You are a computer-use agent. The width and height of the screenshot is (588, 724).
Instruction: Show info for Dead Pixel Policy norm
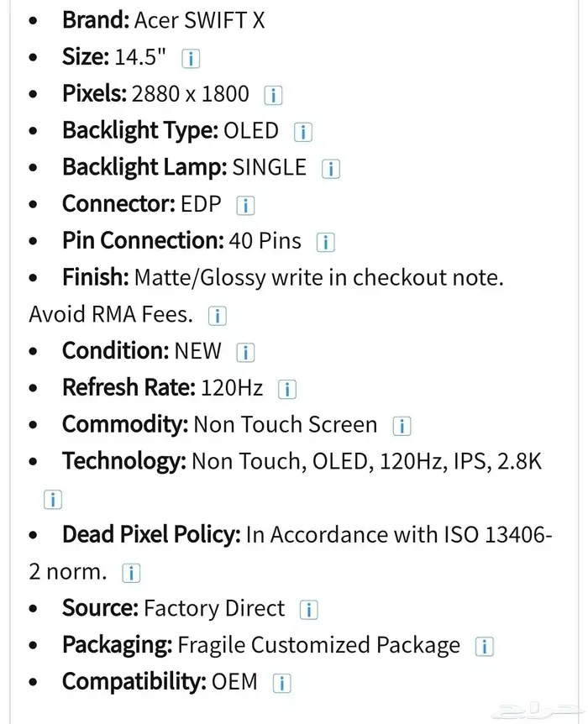(131, 574)
